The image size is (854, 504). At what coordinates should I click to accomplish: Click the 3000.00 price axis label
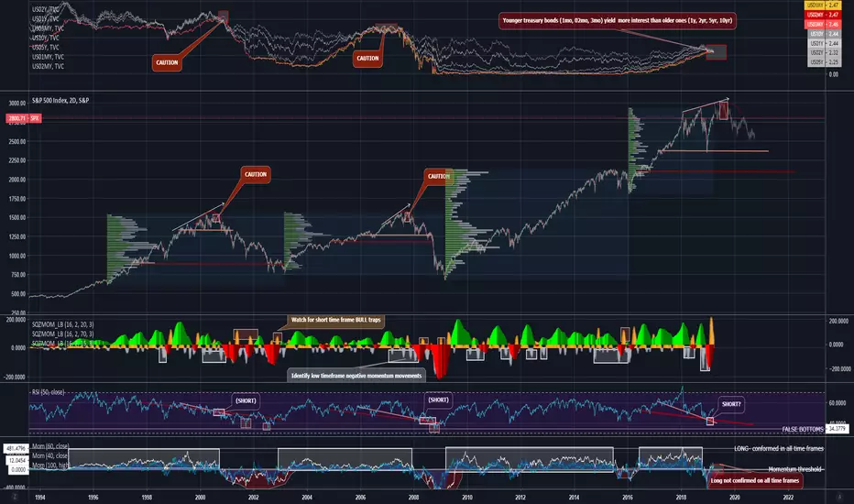17,104
